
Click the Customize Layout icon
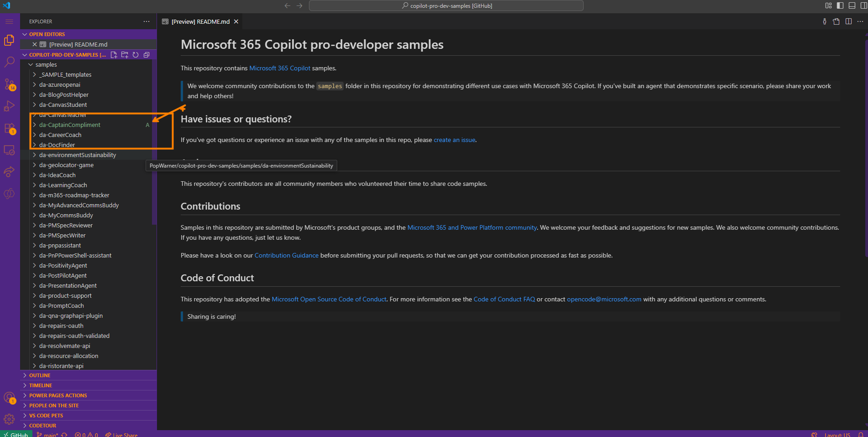tap(828, 5)
